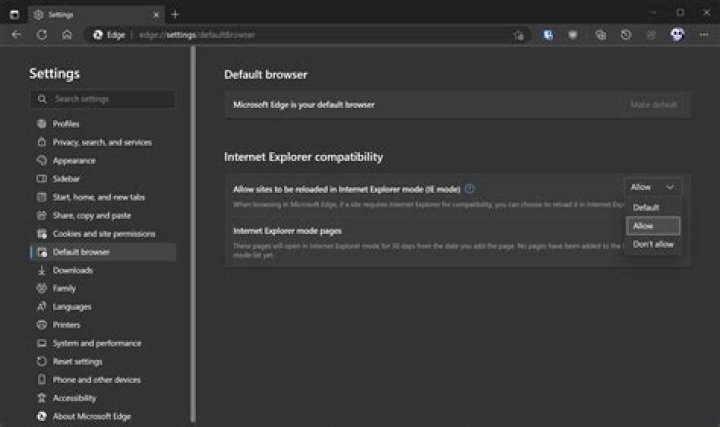Click Internet Explorer mode pages label
Image resolution: width=720 pixels, height=427 pixels.
[287, 231]
